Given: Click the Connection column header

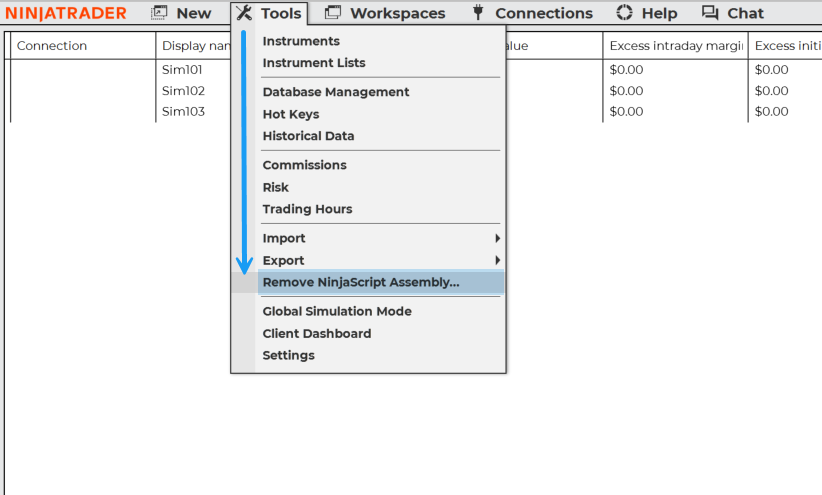Looking at the screenshot, I should (x=52, y=46).
